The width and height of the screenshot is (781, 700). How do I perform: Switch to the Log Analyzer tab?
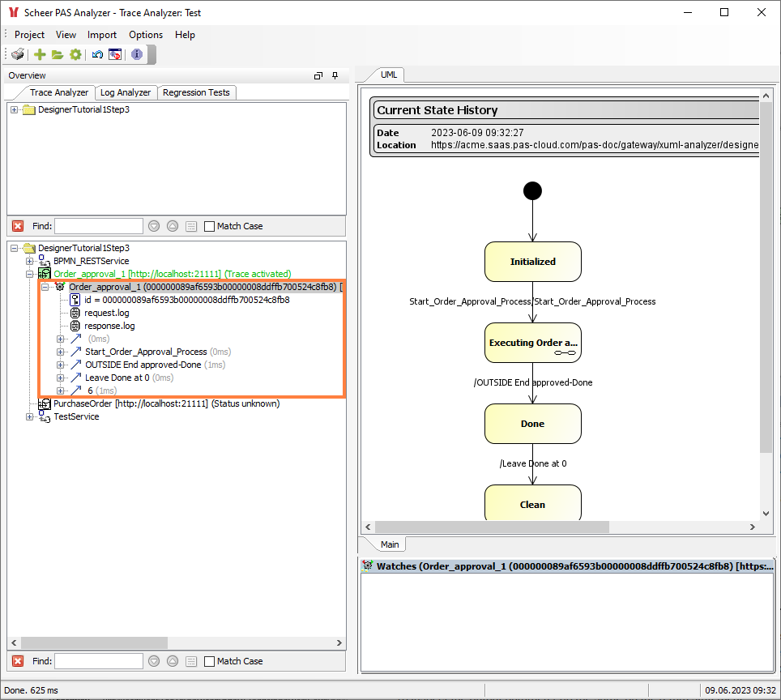pyautogui.click(x=126, y=92)
